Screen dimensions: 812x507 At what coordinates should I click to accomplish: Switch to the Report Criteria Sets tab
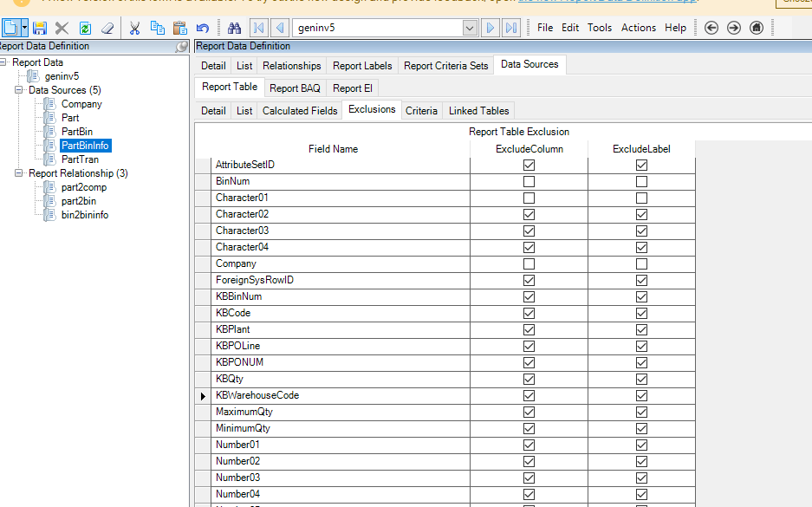pos(446,66)
